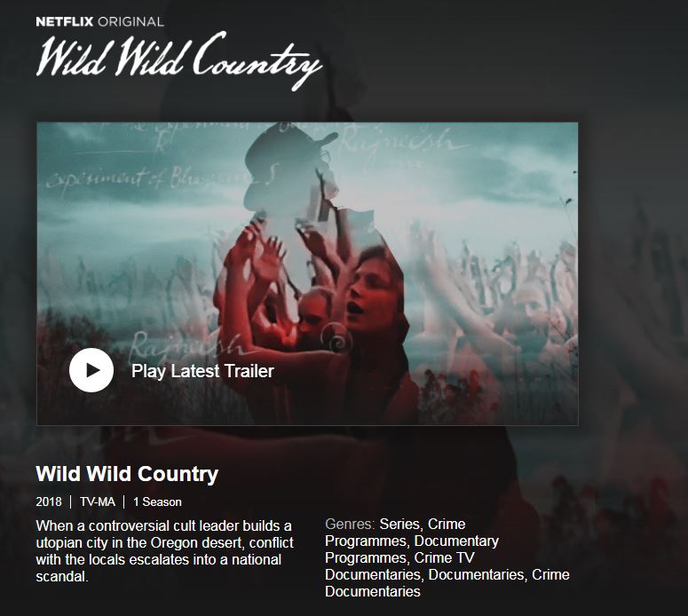
Task: Click the TV-MA maturity rating
Action: click(x=98, y=501)
